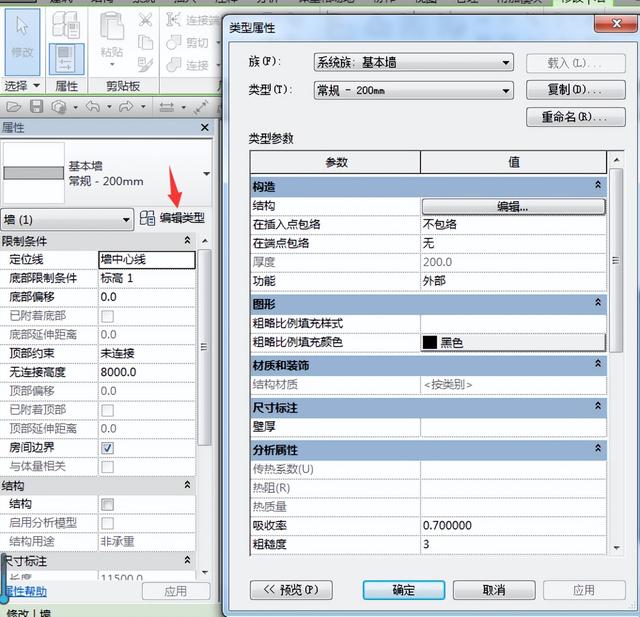Open the 类型(T) 常规 - 200mm dropdown
This screenshot has width=640, height=617.
[413, 90]
